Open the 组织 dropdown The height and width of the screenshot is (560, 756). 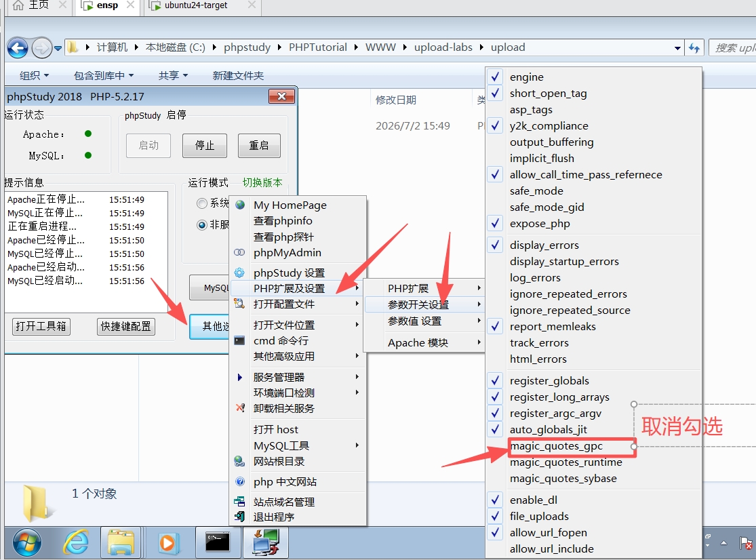pos(34,76)
